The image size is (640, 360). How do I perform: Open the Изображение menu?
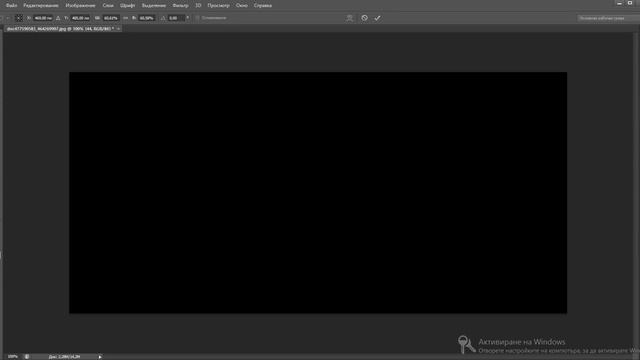click(80, 6)
